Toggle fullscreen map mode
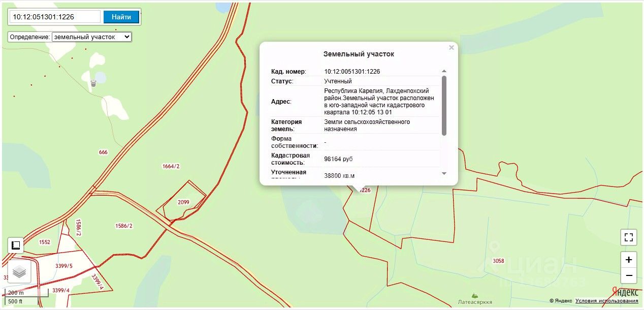This screenshot has width=644, height=310. (x=629, y=237)
